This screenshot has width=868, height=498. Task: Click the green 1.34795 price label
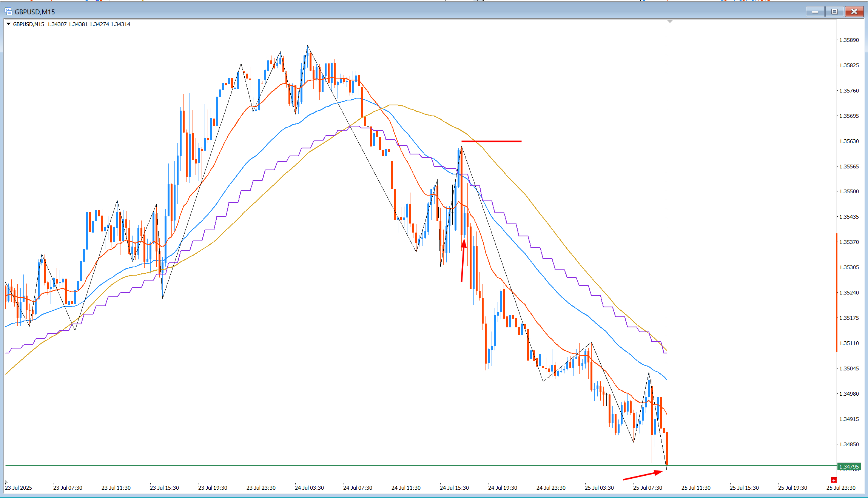(x=849, y=467)
